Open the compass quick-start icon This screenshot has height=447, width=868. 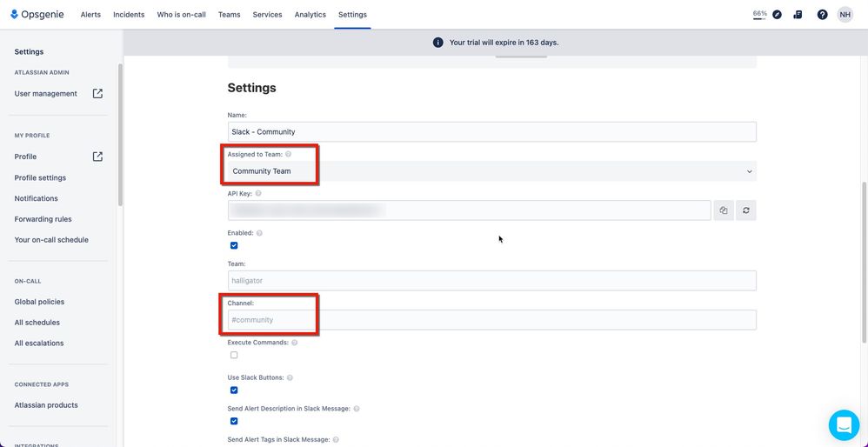[x=778, y=15]
